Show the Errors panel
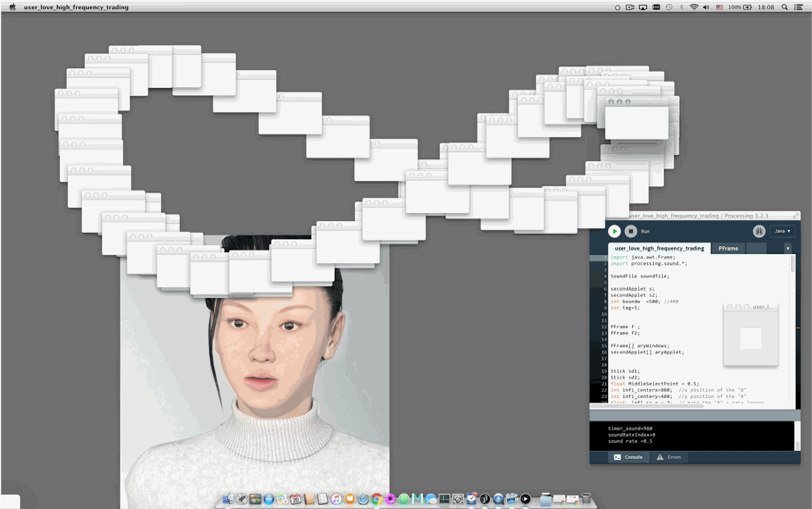This screenshot has width=812, height=509. [669, 457]
